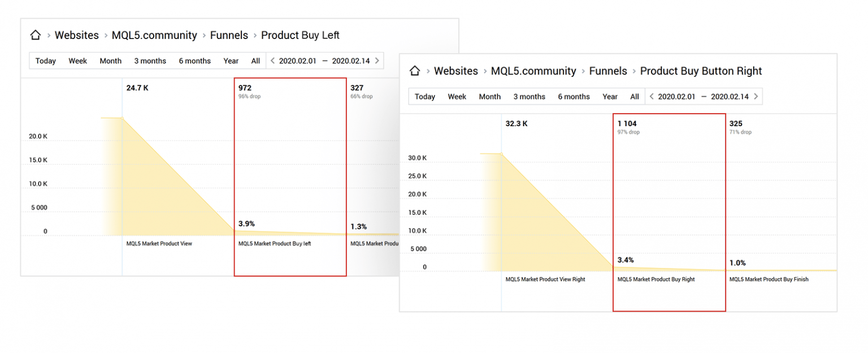The height and width of the screenshot is (353, 868).
Task: Navigate to MQL5.community via the right breadcrumb
Action: click(533, 71)
